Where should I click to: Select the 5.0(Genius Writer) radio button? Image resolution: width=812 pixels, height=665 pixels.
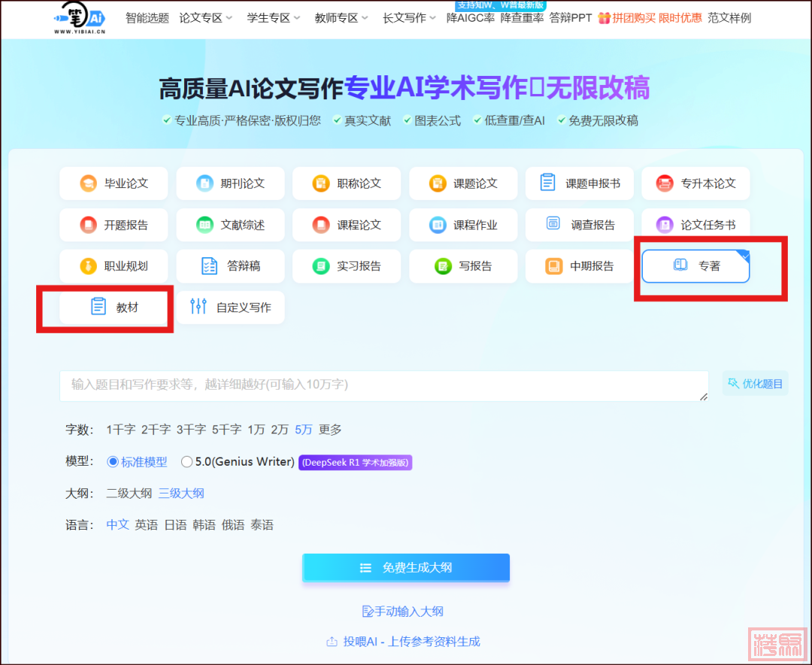pos(186,462)
